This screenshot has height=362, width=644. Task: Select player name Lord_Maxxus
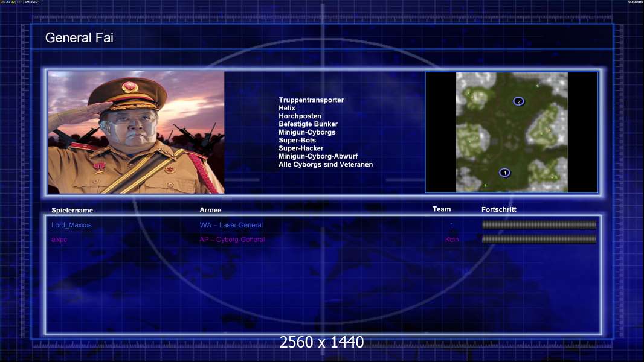pyautogui.click(x=71, y=225)
